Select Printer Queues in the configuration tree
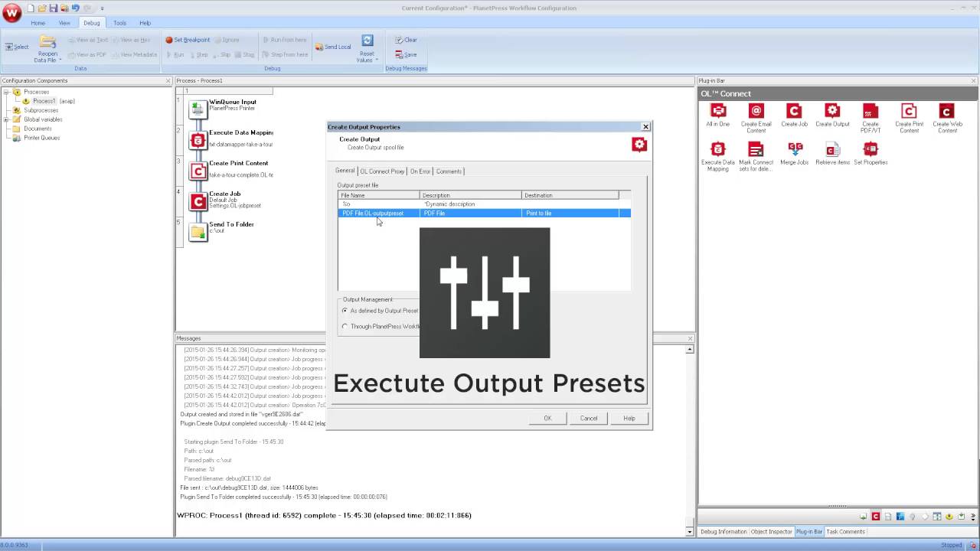Image resolution: width=980 pixels, height=551 pixels. click(41, 138)
